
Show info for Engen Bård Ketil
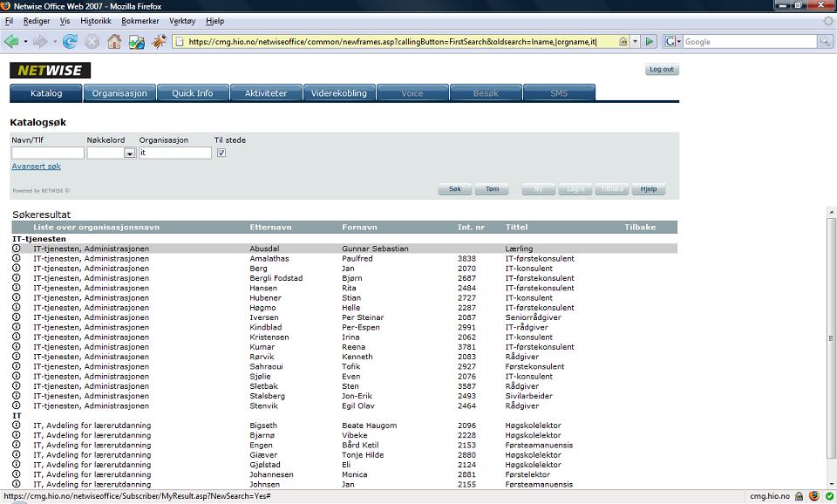pos(17,445)
